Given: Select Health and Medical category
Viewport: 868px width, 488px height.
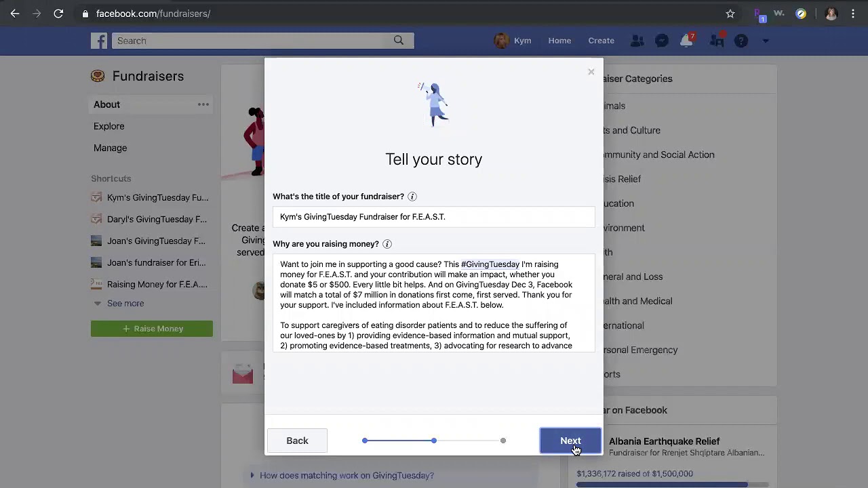Looking at the screenshot, I should (637, 301).
